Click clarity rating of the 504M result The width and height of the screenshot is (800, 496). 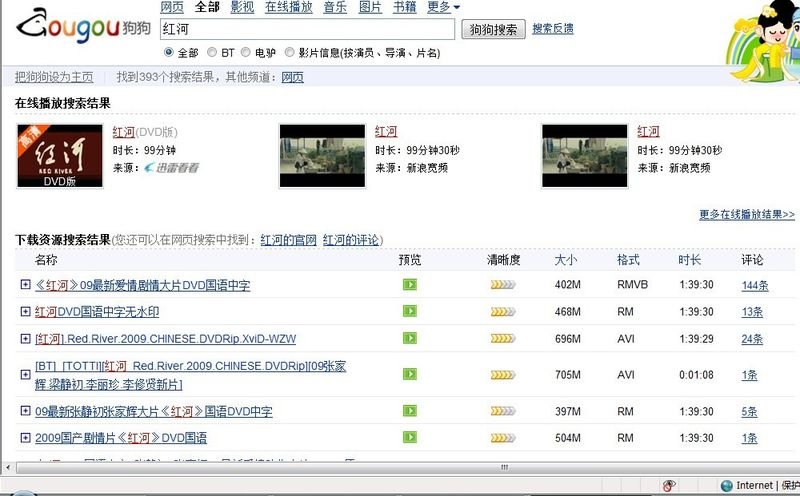coord(503,438)
